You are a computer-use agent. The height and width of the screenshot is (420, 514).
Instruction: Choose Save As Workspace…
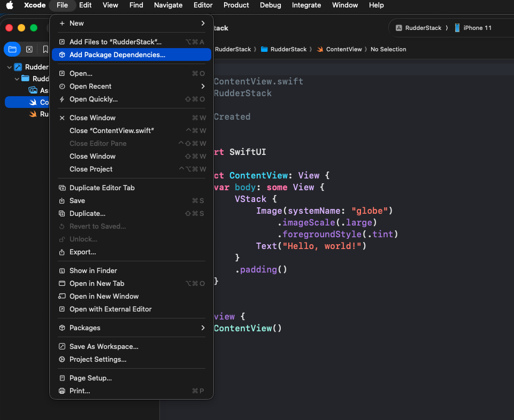132,346
